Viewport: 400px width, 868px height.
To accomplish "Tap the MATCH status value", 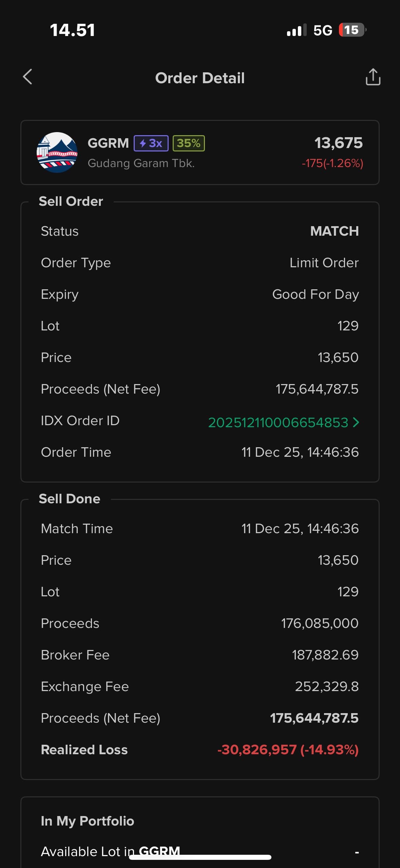I will (x=334, y=231).
